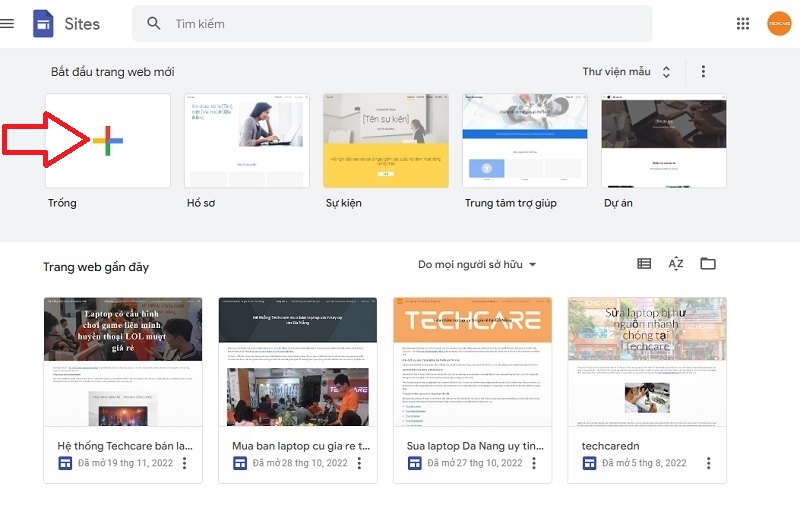
Task: Open the file picker folder icon
Action: point(708,264)
